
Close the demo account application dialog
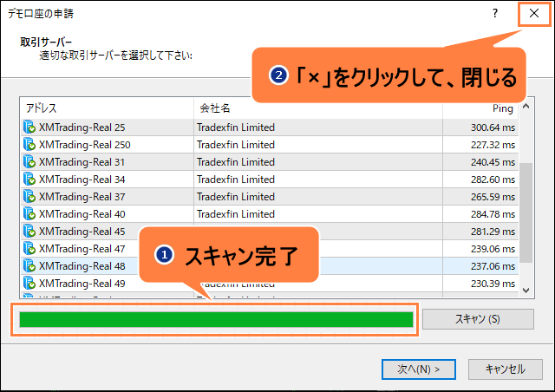click(534, 14)
